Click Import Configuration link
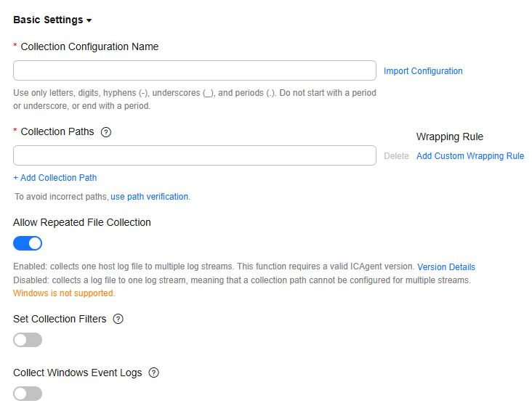The image size is (532, 419). [423, 71]
